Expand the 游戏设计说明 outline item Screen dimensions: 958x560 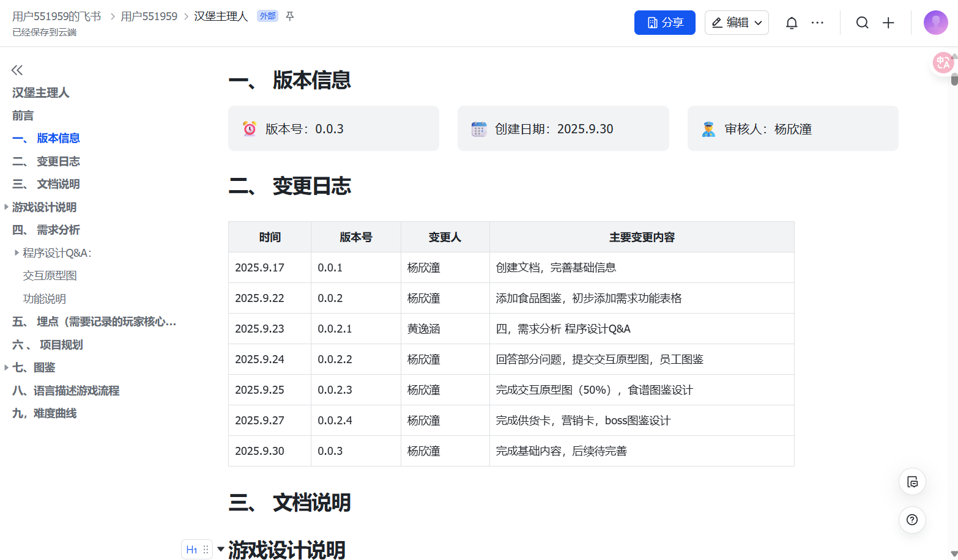pyautogui.click(x=6, y=207)
